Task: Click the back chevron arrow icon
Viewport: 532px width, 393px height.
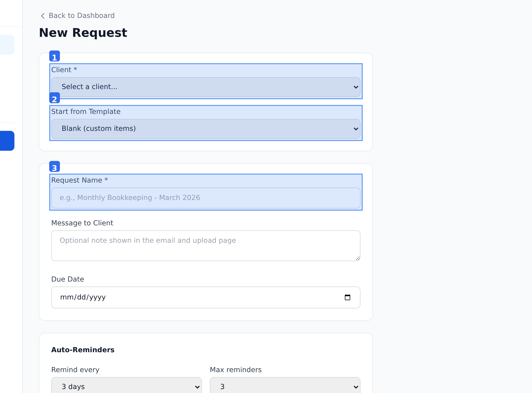Action: pos(43,16)
